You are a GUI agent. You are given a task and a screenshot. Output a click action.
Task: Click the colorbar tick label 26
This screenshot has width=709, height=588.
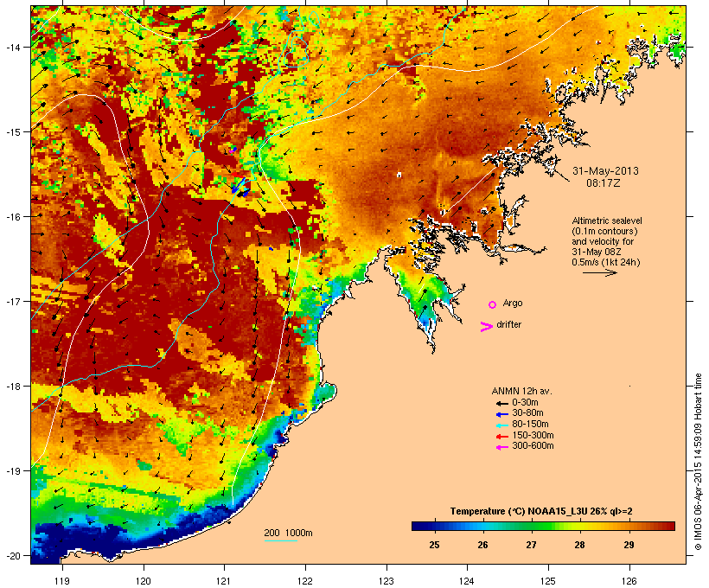tap(483, 545)
